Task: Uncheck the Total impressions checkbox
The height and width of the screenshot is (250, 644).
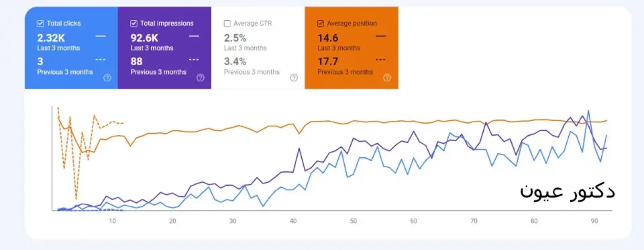Action: pos(133,24)
